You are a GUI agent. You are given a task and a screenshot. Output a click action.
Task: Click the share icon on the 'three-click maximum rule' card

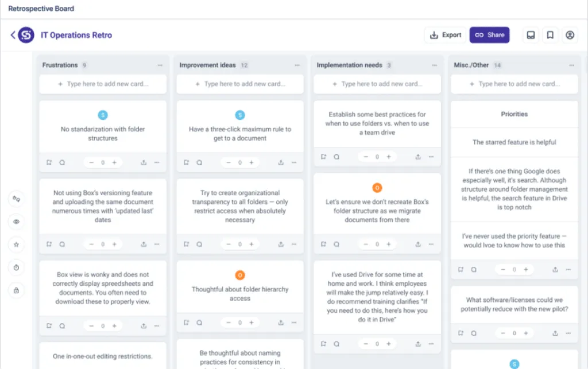[280, 162]
